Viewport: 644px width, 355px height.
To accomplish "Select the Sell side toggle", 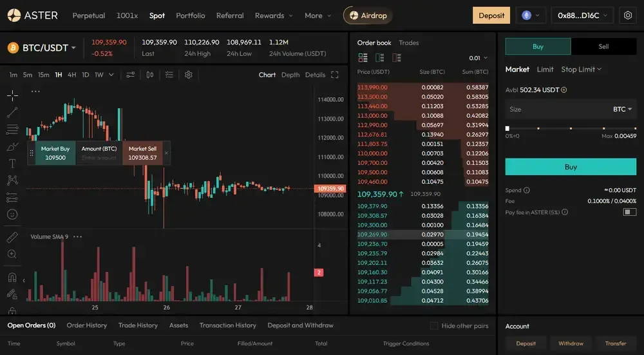I will pos(604,46).
